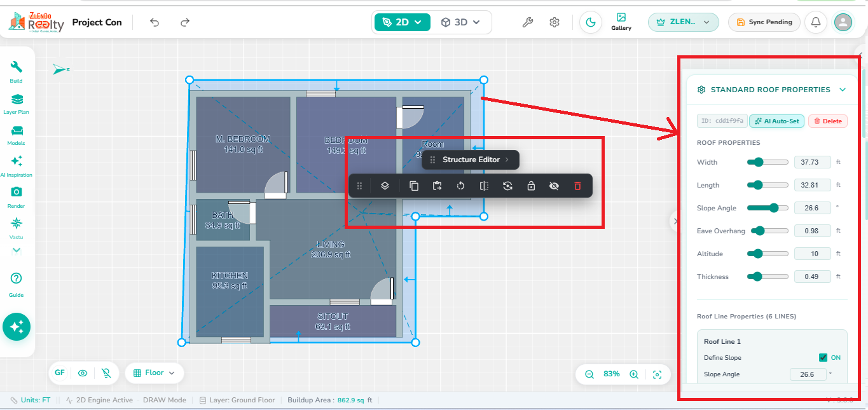The height and width of the screenshot is (410, 868).
Task: Collapse Standard Roof Properties panel chevron
Action: pos(843,90)
